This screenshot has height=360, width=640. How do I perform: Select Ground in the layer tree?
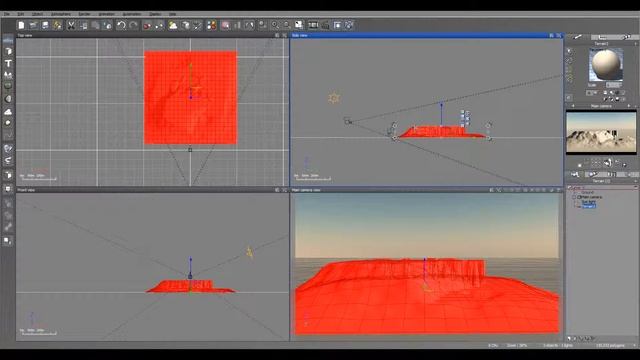[588, 192]
